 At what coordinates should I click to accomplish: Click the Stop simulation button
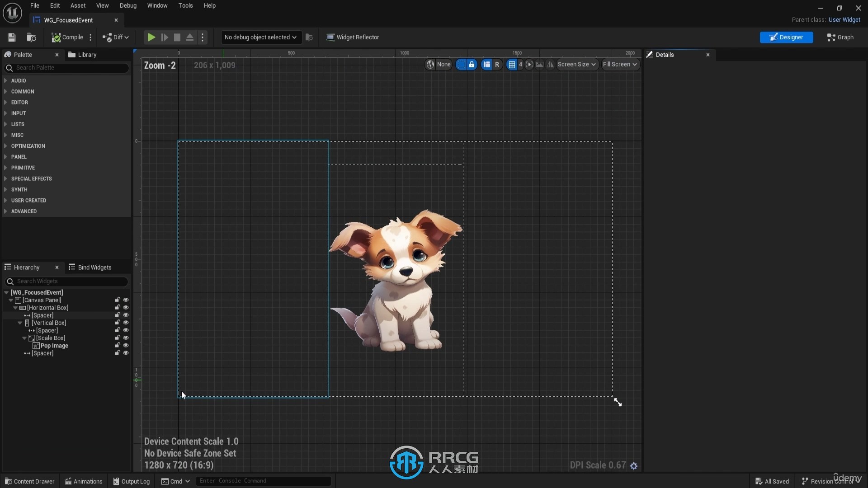pyautogui.click(x=177, y=37)
